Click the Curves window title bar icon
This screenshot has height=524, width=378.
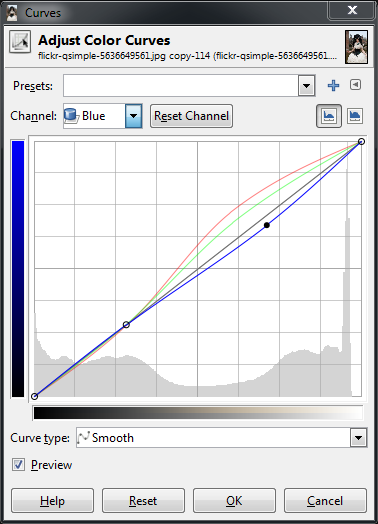click(12, 13)
